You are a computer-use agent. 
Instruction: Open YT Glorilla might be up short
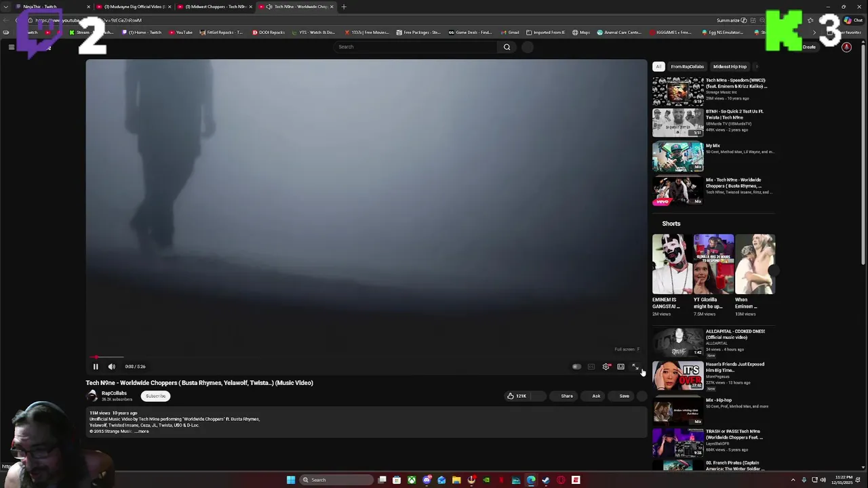pyautogui.click(x=713, y=264)
